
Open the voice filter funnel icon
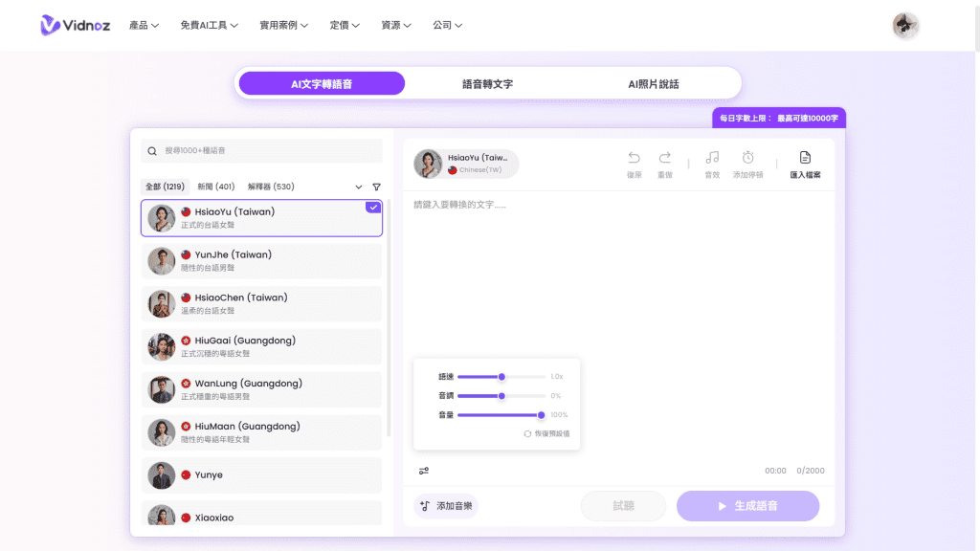(376, 187)
